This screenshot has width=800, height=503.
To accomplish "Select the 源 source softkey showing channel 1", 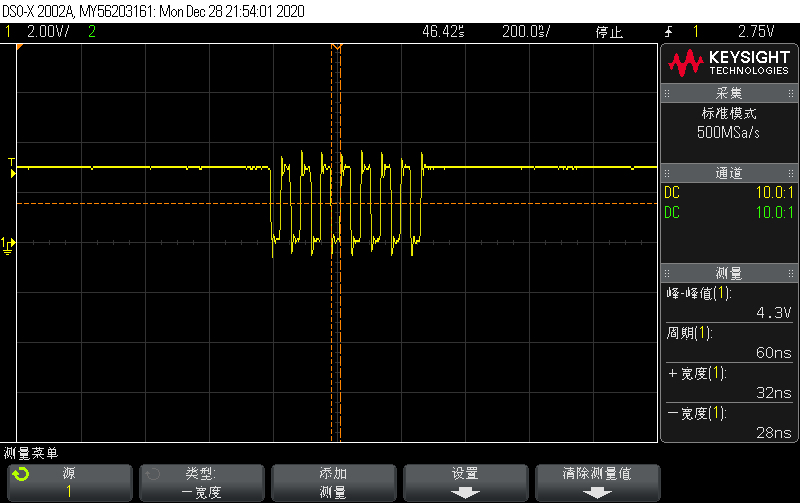I will coord(69,483).
